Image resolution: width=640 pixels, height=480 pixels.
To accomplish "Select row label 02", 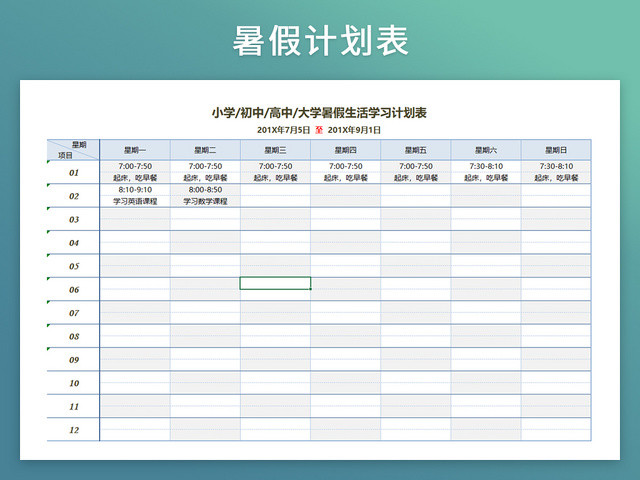I will pos(73,196).
